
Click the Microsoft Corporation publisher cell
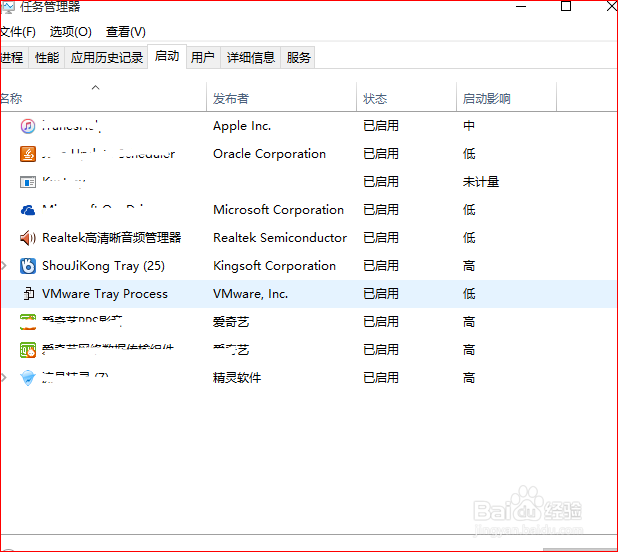pos(278,210)
